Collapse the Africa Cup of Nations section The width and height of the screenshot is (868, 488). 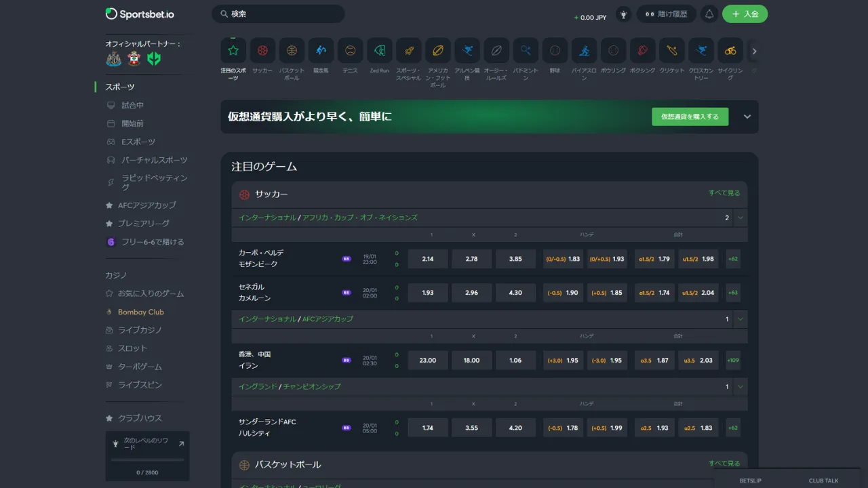[740, 218]
